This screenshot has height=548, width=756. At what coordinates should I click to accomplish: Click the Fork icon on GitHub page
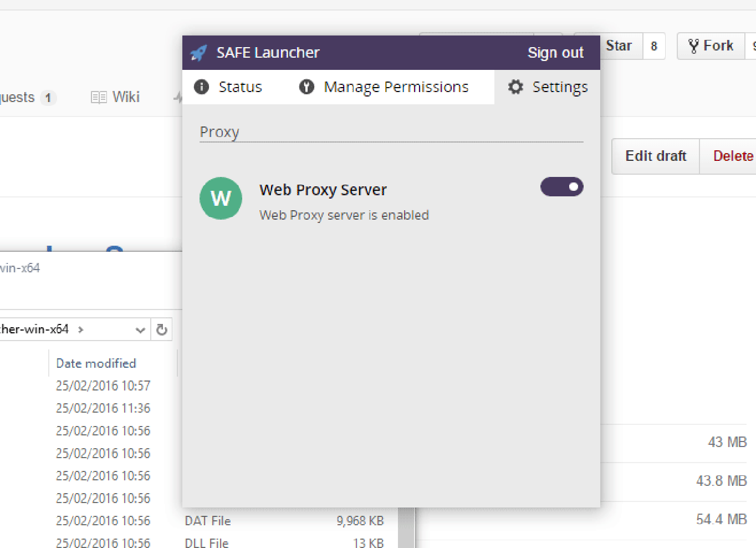(x=693, y=45)
